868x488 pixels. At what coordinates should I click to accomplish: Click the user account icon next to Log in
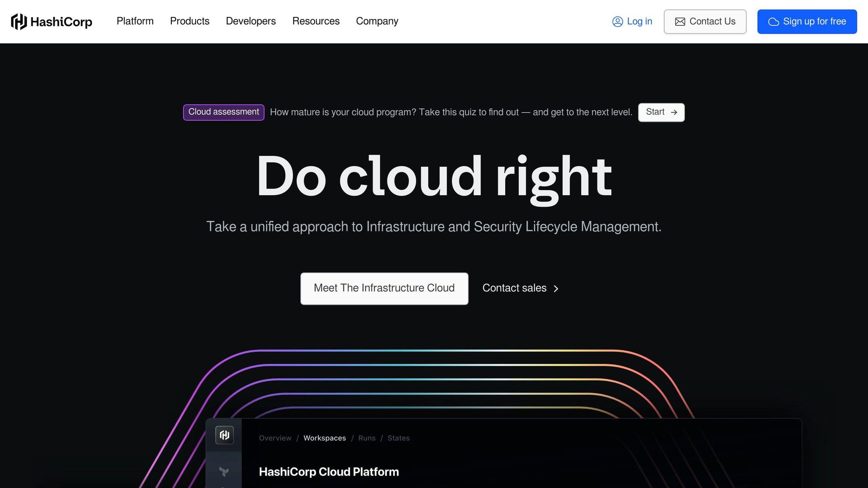pyautogui.click(x=618, y=21)
